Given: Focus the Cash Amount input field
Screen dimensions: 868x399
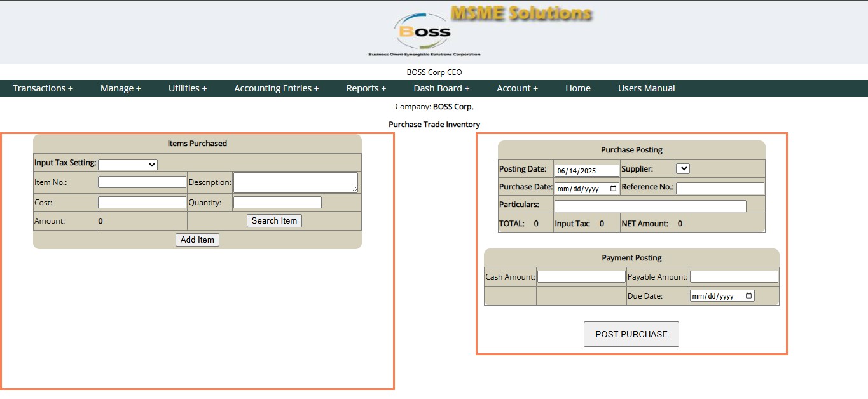Looking at the screenshot, I should [581, 277].
